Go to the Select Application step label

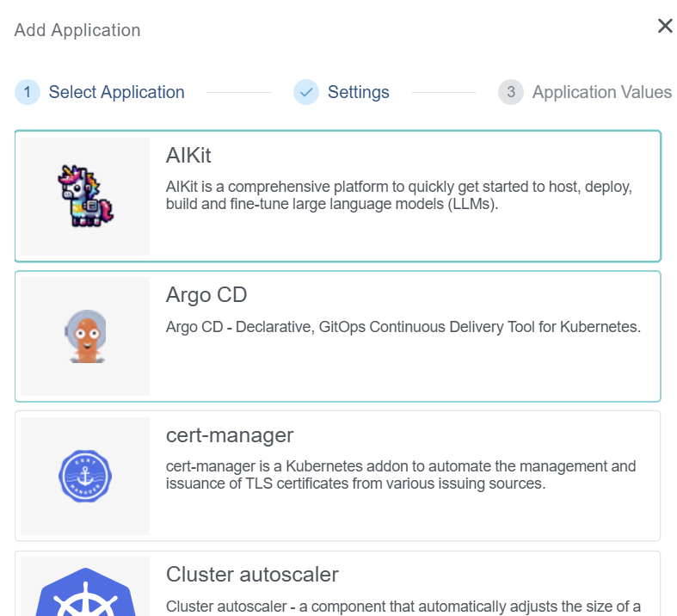(116, 92)
